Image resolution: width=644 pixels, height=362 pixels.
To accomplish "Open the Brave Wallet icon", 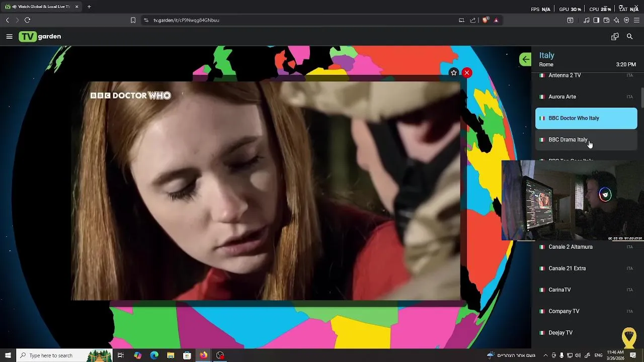I will tap(606, 20).
